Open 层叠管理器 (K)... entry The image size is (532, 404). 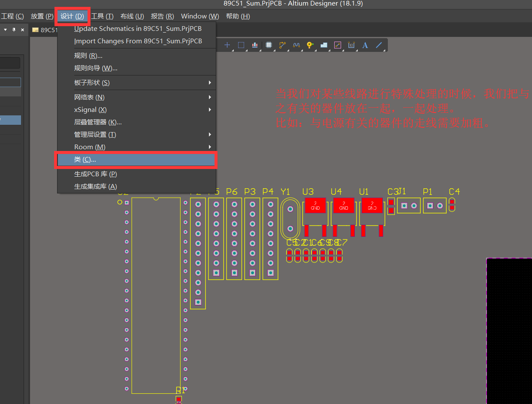pyautogui.click(x=137, y=122)
